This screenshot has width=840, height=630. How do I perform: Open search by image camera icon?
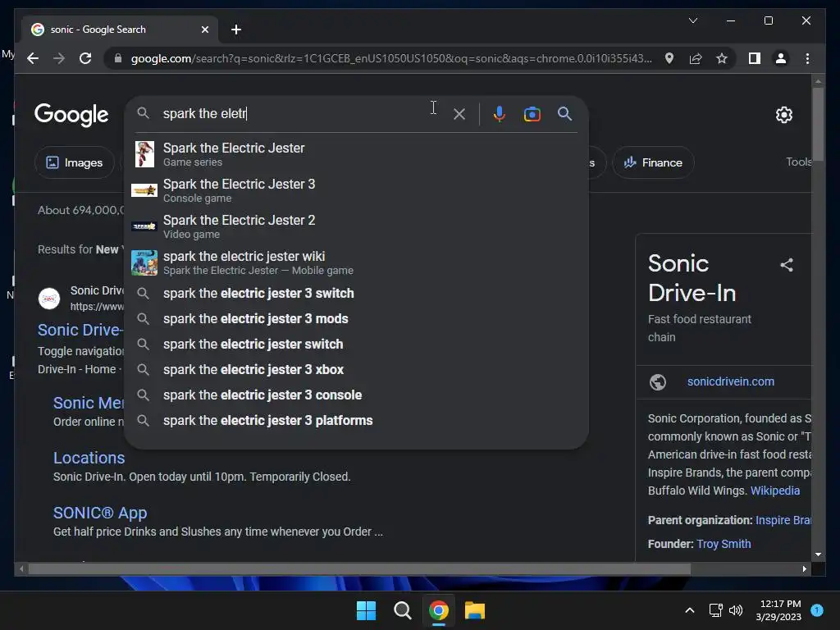click(x=532, y=114)
